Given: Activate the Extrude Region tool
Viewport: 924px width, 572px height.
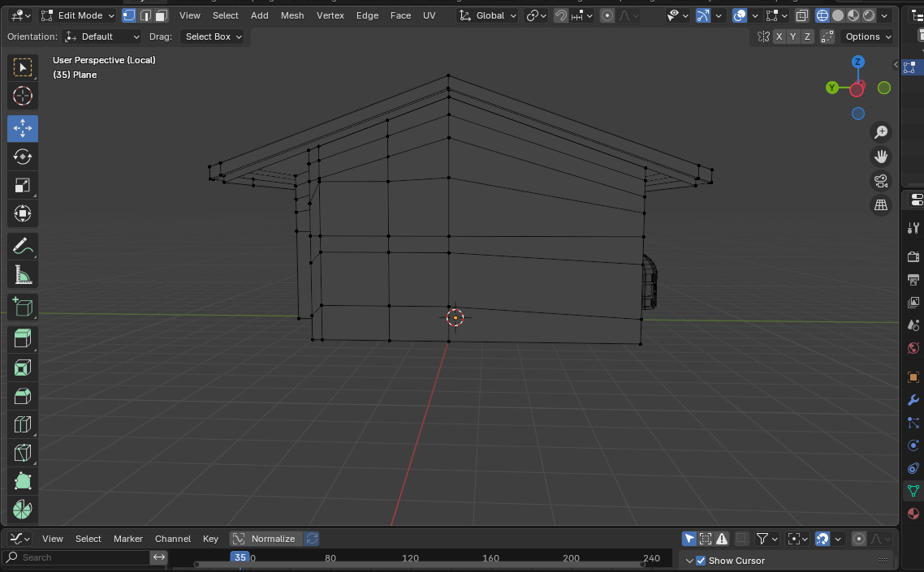Looking at the screenshot, I should pos(23,338).
